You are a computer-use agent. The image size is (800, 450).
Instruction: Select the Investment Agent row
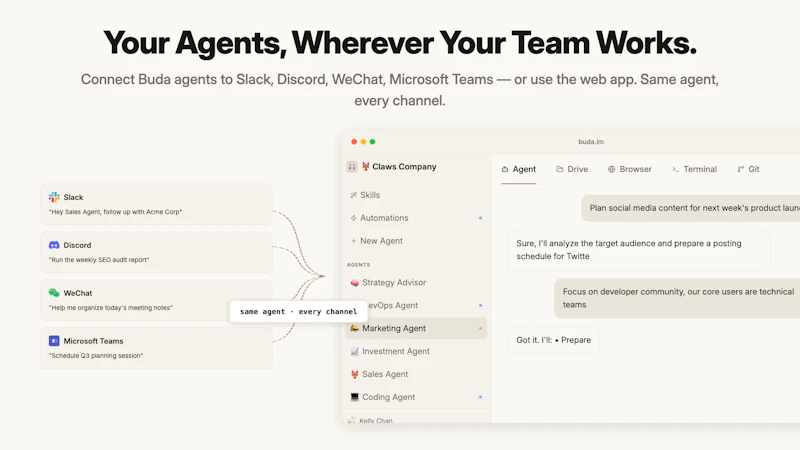[x=416, y=351]
